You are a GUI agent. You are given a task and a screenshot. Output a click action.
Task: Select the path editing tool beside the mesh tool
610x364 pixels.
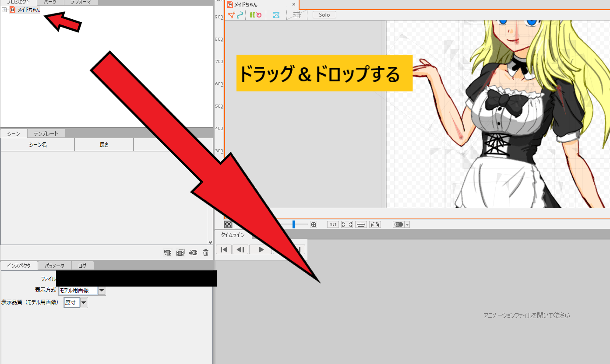coord(240,14)
